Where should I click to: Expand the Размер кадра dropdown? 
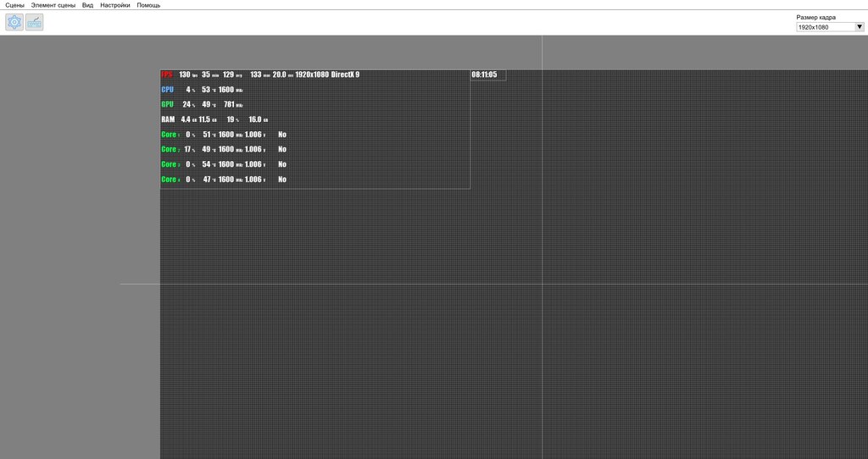tap(830, 26)
